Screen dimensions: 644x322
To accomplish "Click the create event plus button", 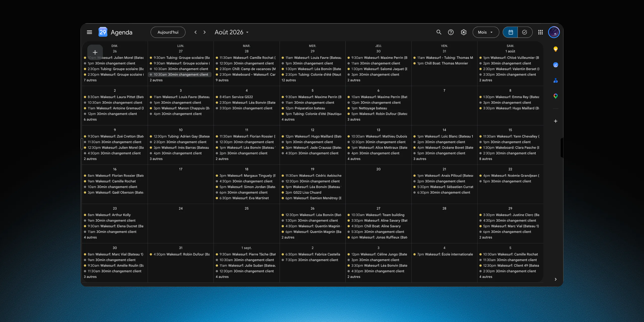I will point(95,52).
